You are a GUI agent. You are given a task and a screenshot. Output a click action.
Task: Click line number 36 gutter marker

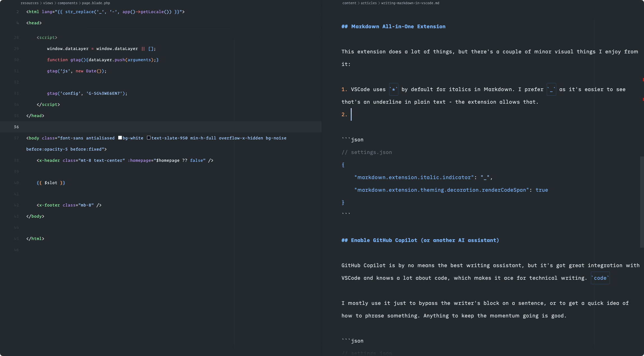pyautogui.click(x=16, y=127)
